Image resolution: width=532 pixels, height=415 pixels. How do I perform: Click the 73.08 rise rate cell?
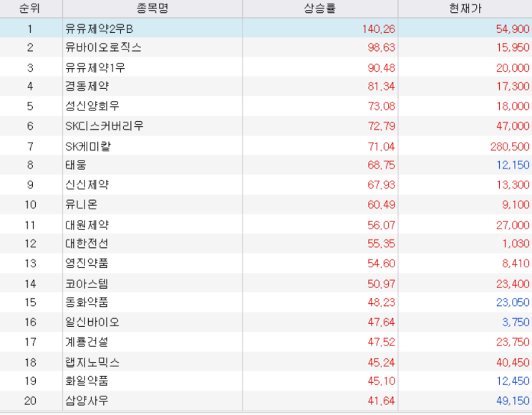382,106
